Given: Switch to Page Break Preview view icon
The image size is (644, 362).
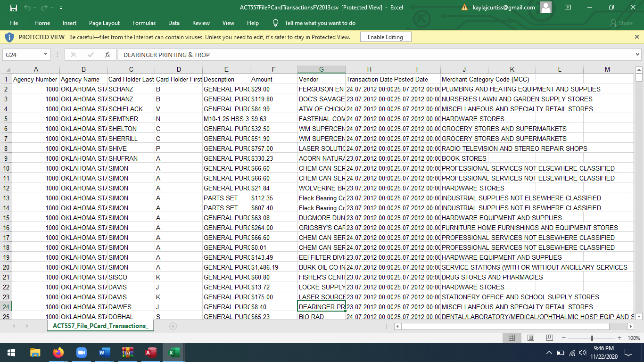Looking at the screenshot, I should [549, 337].
